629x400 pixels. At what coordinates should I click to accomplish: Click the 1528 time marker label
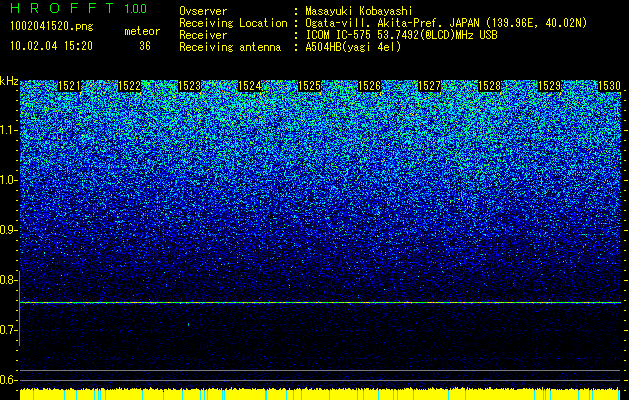tap(489, 86)
